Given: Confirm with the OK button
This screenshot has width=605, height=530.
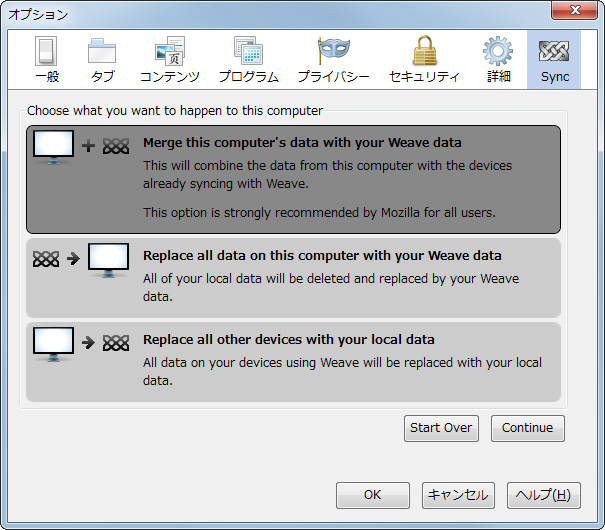Looking at the screenshot, I should 372,495.
